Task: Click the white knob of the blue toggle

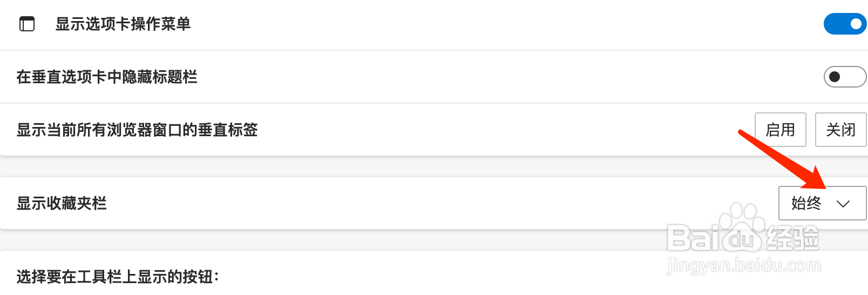Action: click(x=856, y=24)
